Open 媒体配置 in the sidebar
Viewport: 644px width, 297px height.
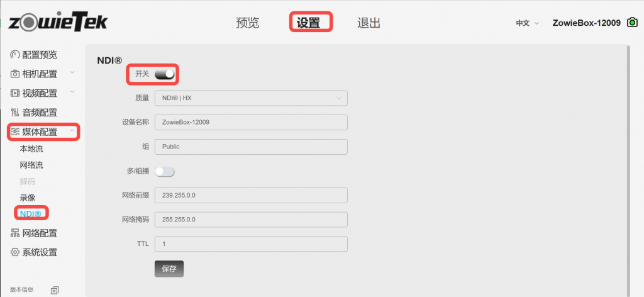[x=40, y=132]
